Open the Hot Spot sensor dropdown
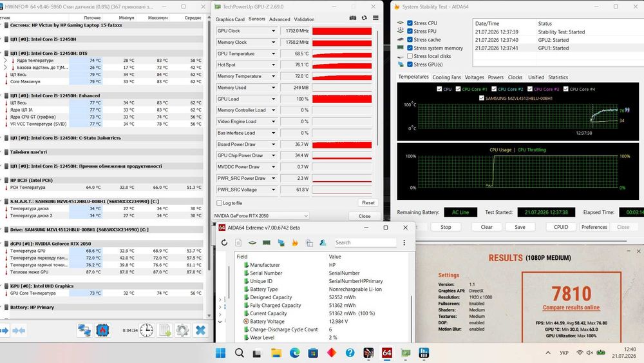Image resolution: width=644 pixels, height=363 pixels. click(x=274, y=65)
